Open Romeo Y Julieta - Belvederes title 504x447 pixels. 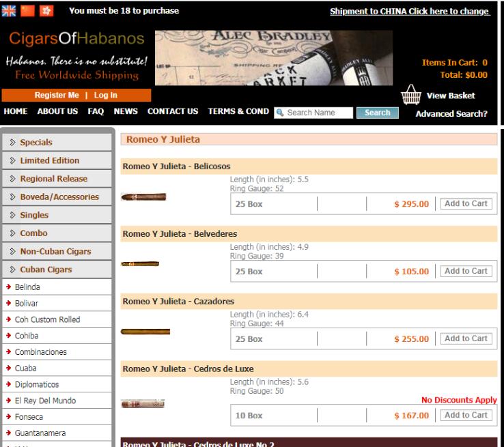(x=180, y=234)
